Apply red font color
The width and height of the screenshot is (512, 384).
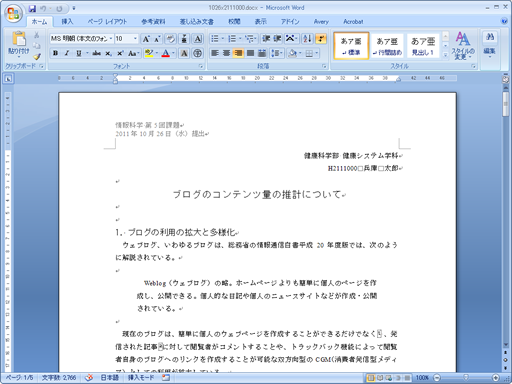[166, 53]
